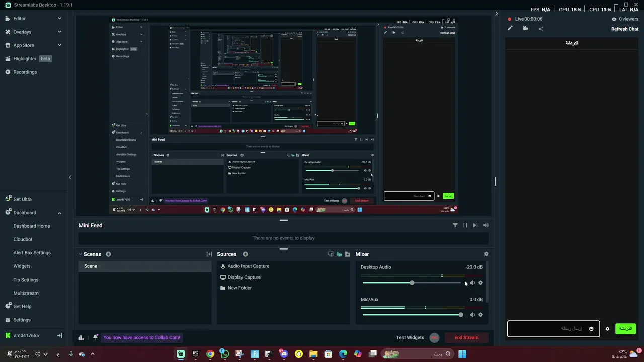Open Discord from the taskbar
The width and height of the screenshot is (644, 362).
tap(284, 354)
